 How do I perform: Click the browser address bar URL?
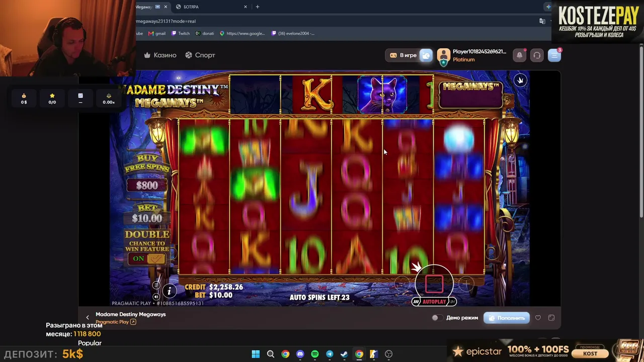click(x=166, y=21)
